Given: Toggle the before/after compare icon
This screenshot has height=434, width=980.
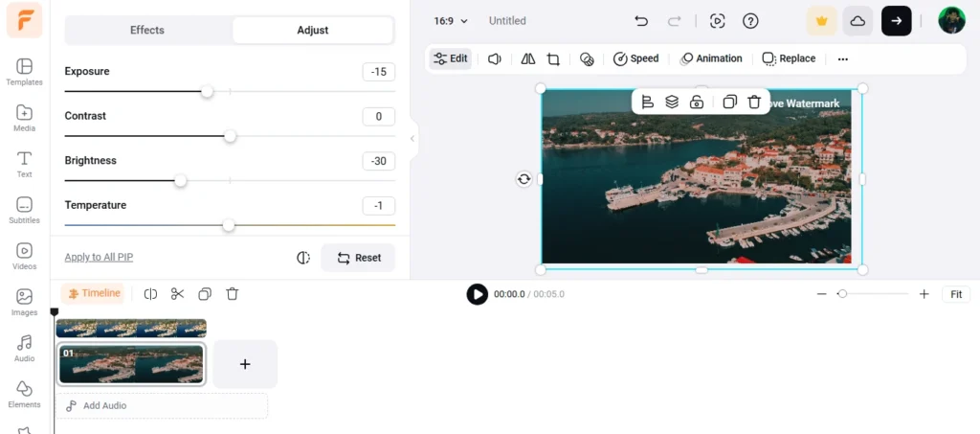Looking at the screenshot, I should click(x=303, y=258).
